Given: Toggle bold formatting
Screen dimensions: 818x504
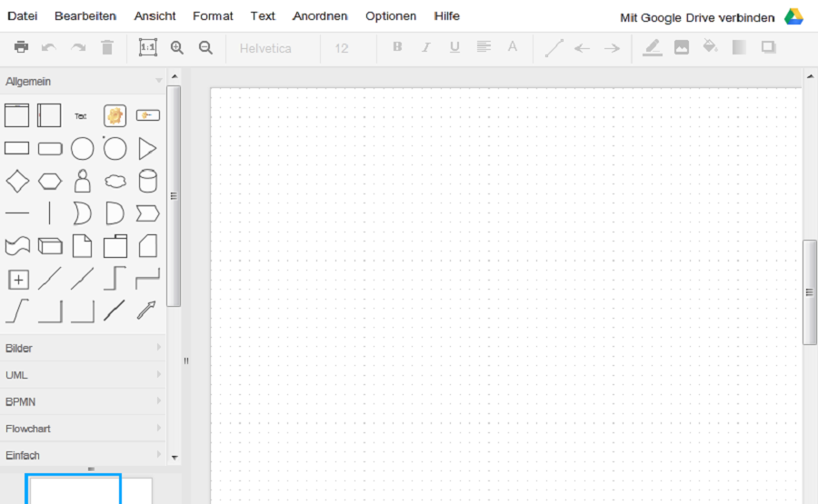Looking at the screenshot, I should point(397,47).
